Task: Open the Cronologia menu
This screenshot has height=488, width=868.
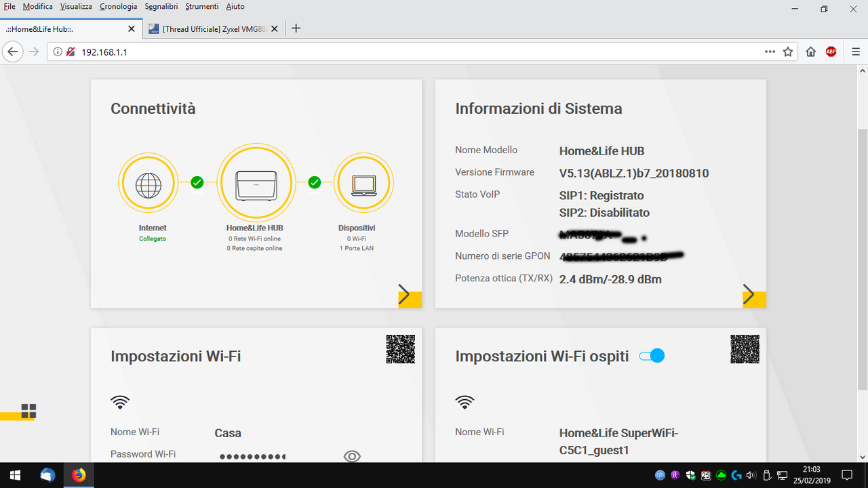Action: [118, 6]
